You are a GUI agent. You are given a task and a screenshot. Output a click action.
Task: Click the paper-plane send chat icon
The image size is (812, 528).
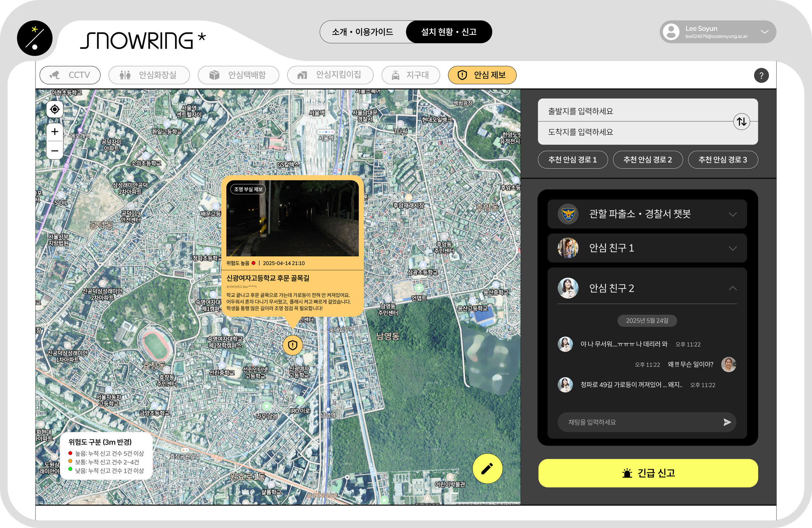tap(727, 422)
